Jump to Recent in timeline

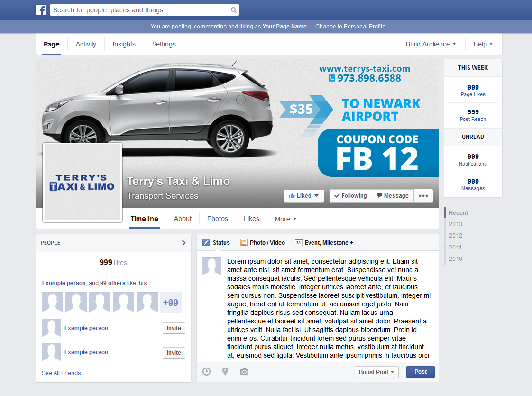459,213
